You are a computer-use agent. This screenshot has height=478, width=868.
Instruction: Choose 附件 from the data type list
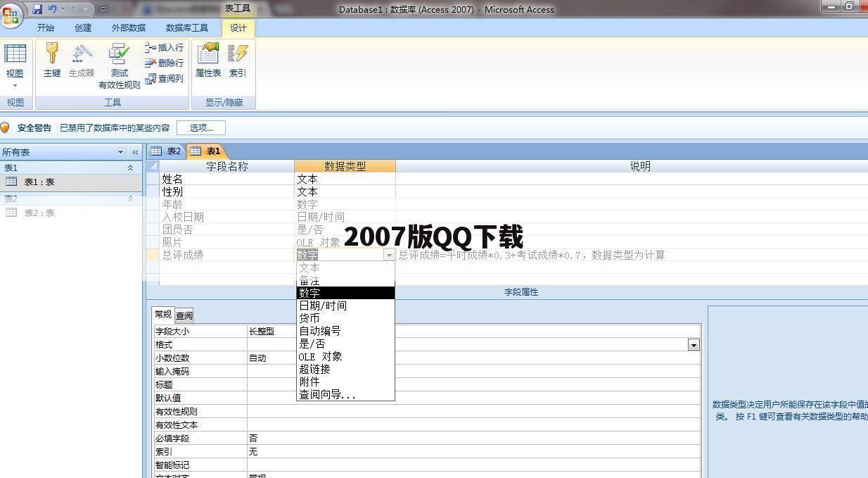(345, 382)
